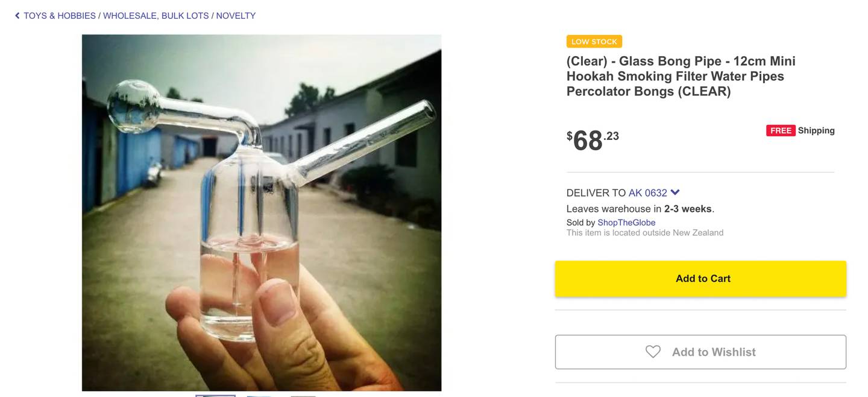Navigate to the Novelty breadcrumb category
Viewport: 868px width, 397px height.
[236, 16]
